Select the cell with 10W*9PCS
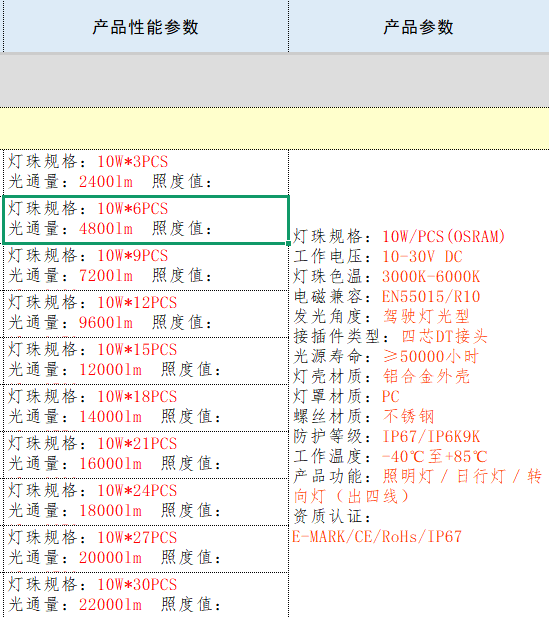 146,267
